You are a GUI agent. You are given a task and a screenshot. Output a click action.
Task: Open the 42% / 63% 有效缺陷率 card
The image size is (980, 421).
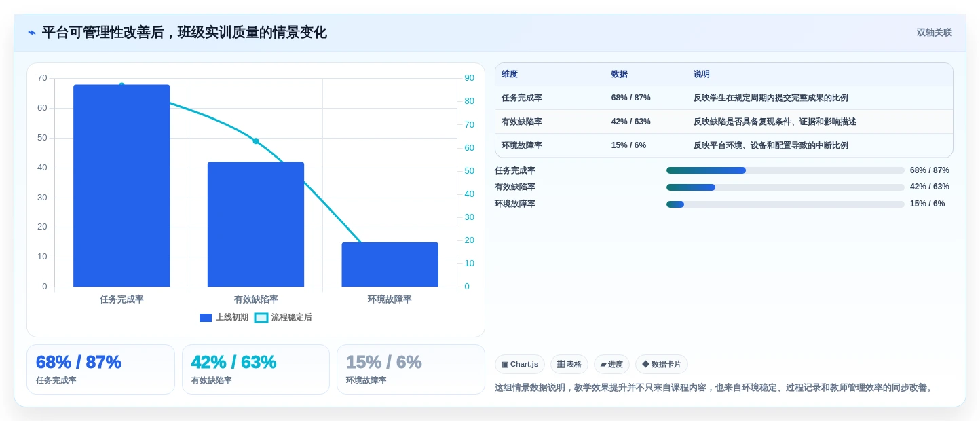click(x=256, y=369)
